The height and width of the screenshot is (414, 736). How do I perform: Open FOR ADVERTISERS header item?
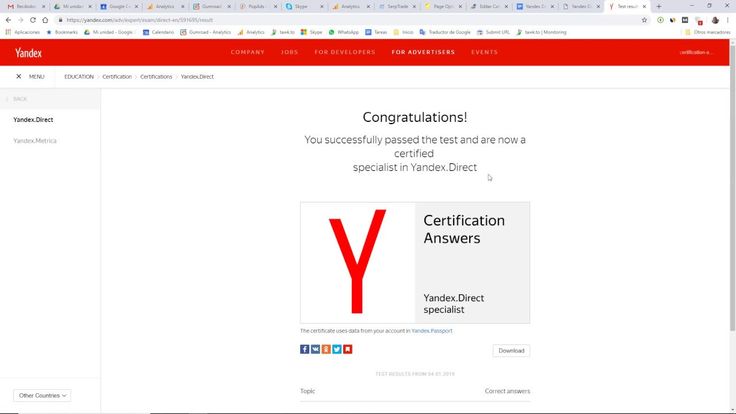(423, 52)
